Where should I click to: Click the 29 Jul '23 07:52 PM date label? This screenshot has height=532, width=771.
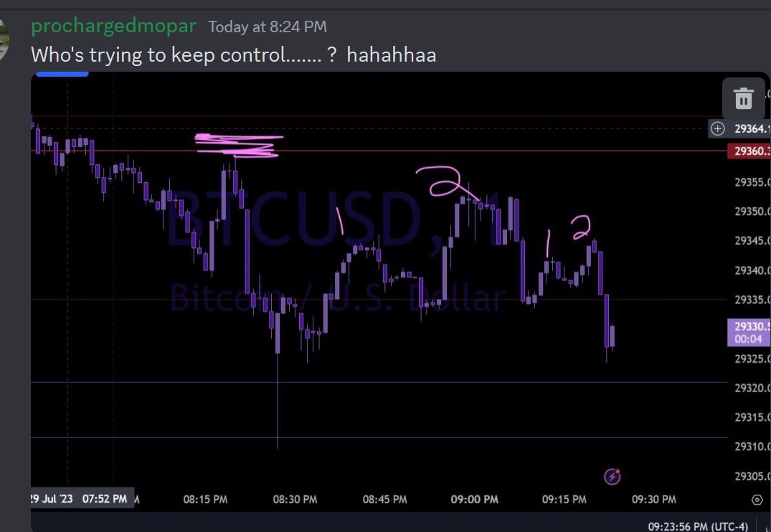pyautogui.click(x=82, y=498)
